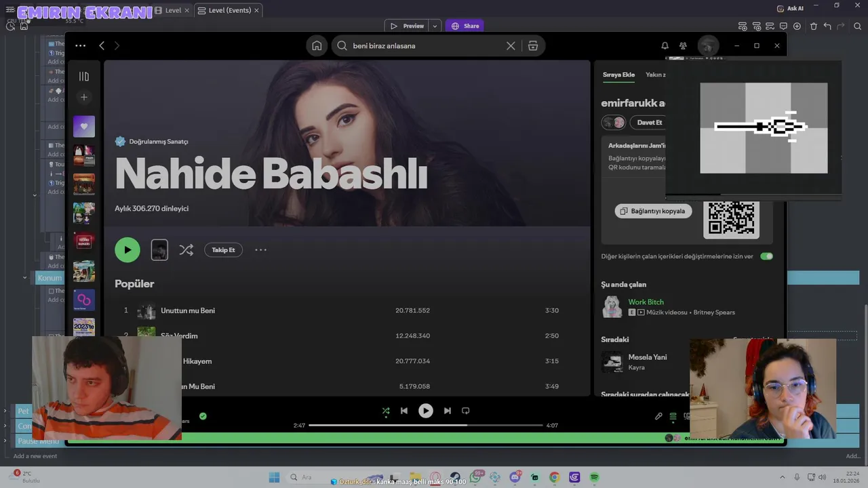The width and height of the screenshot is (868, 488).
Task: Click the save icon in editor toolbar
Action: coord(24,26)
